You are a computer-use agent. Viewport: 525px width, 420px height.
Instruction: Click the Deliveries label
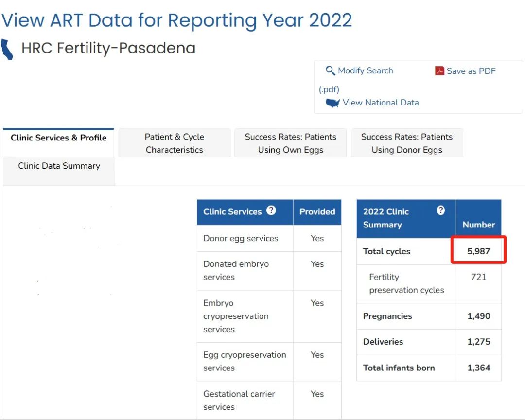point(383,342)
